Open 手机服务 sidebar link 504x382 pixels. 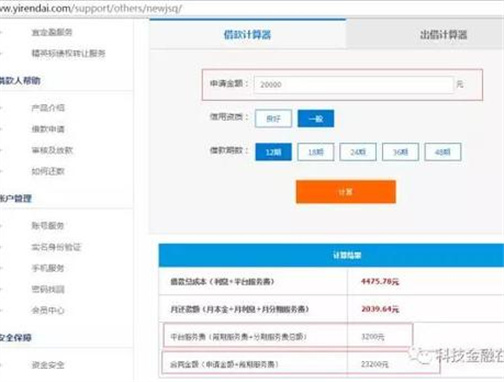(x=48, y=268)
